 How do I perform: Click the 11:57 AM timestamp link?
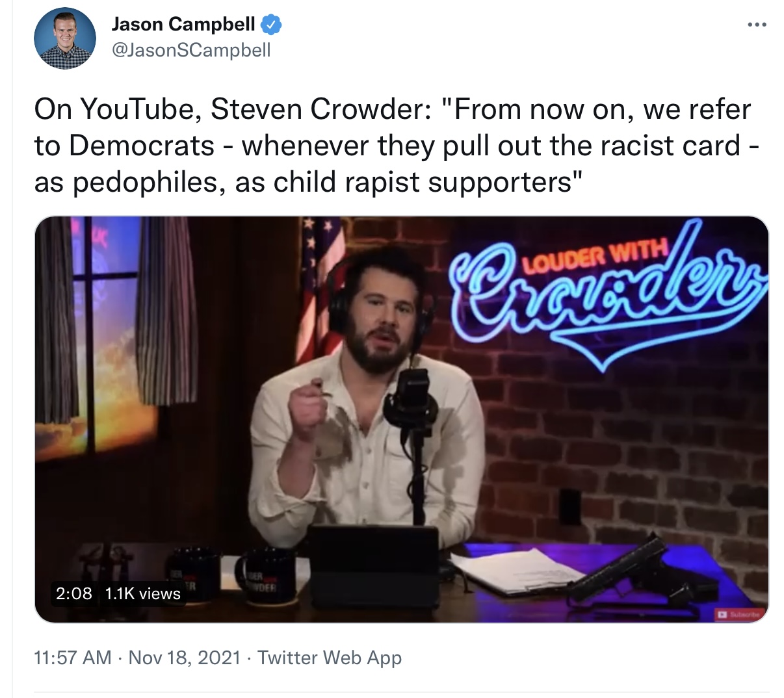coord(72,658)
